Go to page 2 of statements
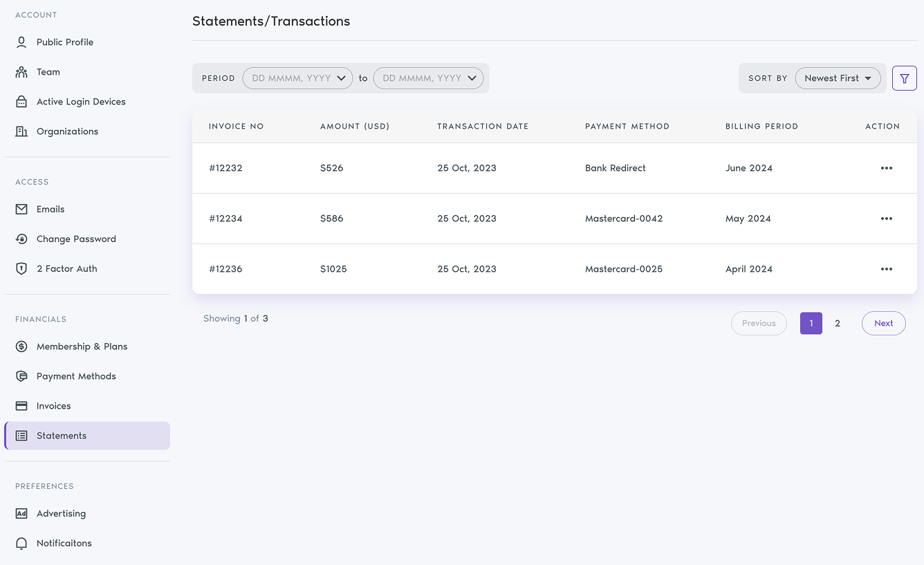This screenshot has height=565, width=924. pyautogui.click(x=838, y=323)
